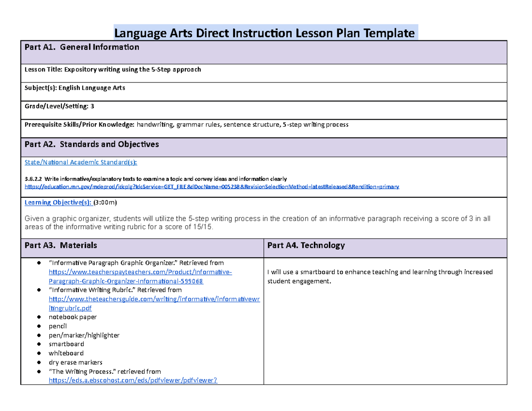Screen dimensions: 532x411
Task: Open the teacherspayteachers.com graphic organizer link
Action: (140, 272)
